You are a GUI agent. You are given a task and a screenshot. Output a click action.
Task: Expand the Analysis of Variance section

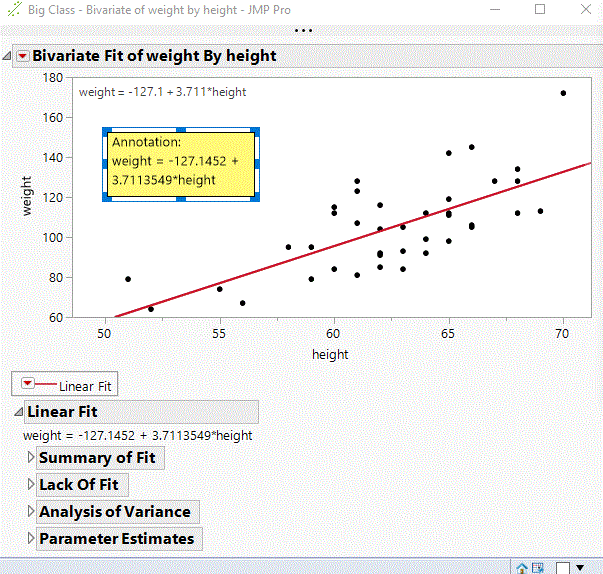30,512
